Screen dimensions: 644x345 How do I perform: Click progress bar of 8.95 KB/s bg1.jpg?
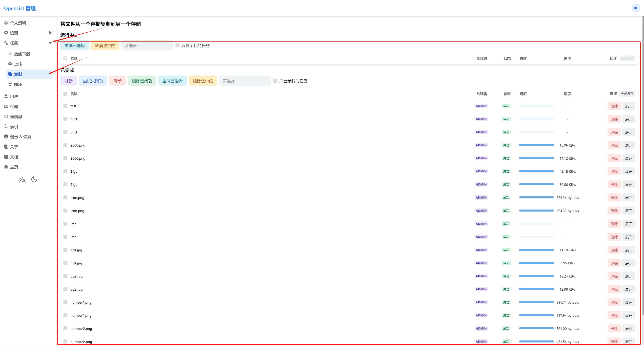[x=536, y=263]
